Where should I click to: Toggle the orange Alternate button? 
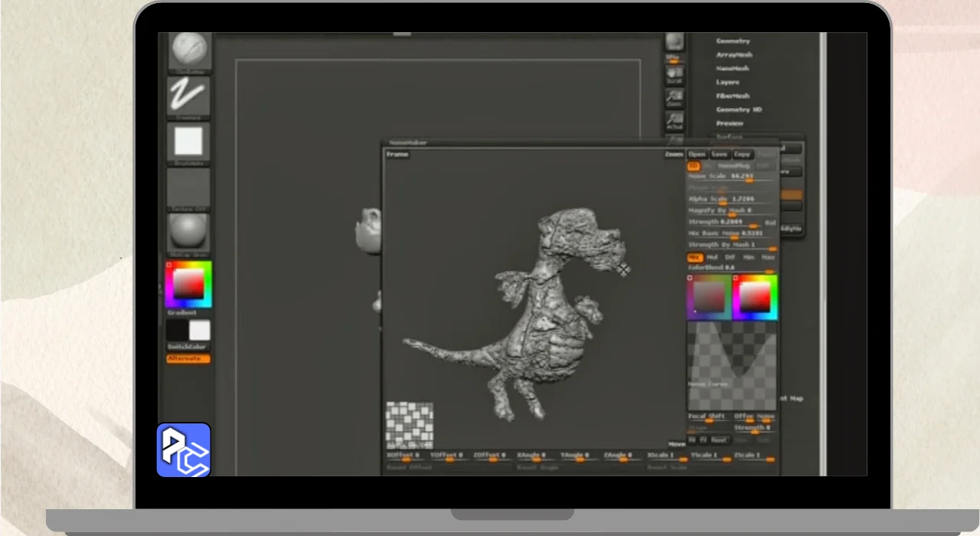click(188, 358)
